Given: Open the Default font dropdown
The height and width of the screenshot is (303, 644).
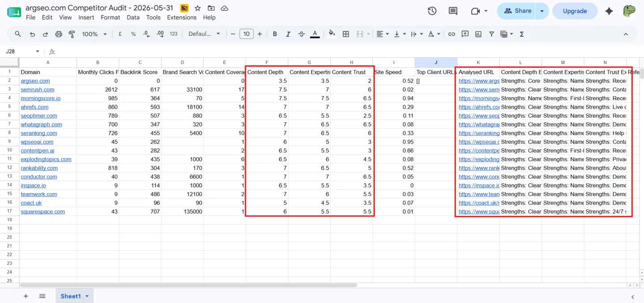Looking at the screenshot, I should pyautogui.click(x=204, y=34).
